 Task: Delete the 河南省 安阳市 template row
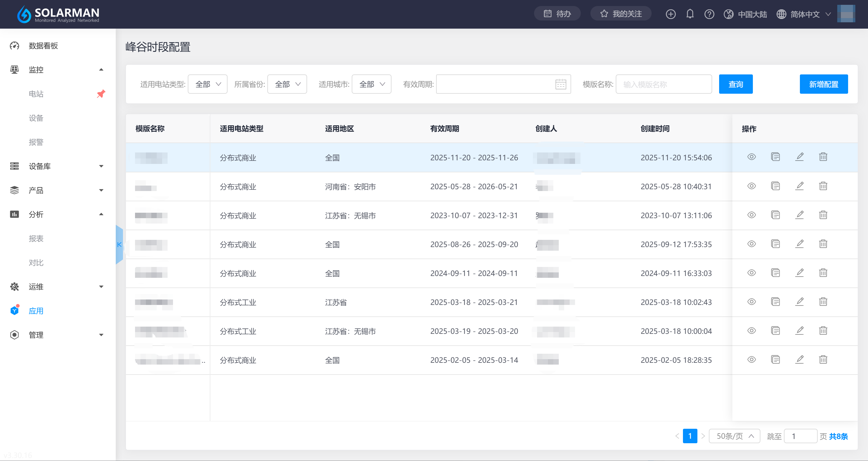[x=823, y=186]
